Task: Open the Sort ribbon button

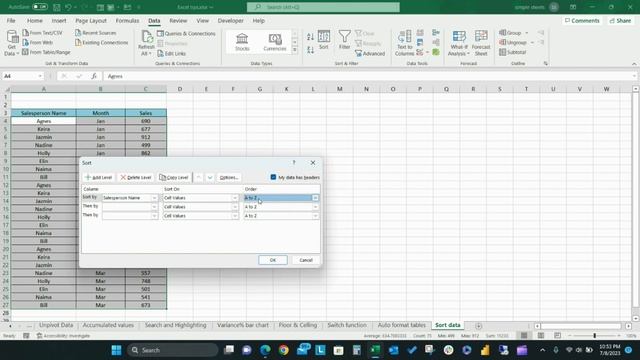Action: click(324, 40)
